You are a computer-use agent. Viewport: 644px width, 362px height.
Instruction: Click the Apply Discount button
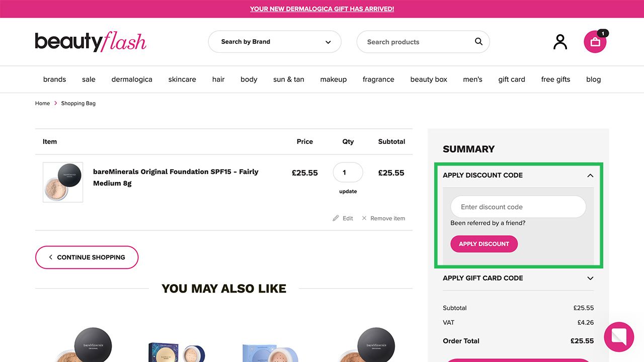click(x=484, y=244)
